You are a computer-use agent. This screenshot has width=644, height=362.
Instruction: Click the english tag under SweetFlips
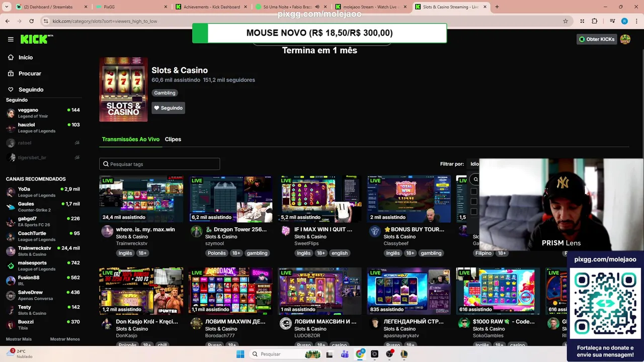click(340, 253)
